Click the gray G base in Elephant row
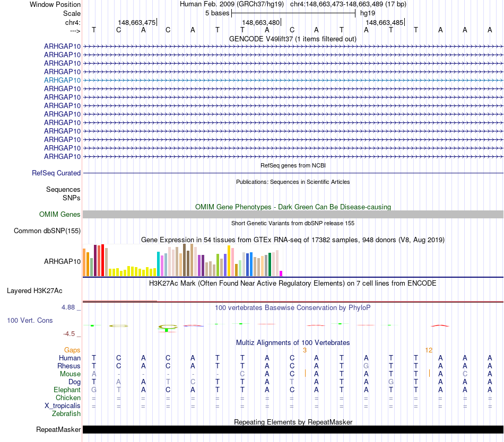This screenshot has width=504, height=442. click(x=94, y=390)
